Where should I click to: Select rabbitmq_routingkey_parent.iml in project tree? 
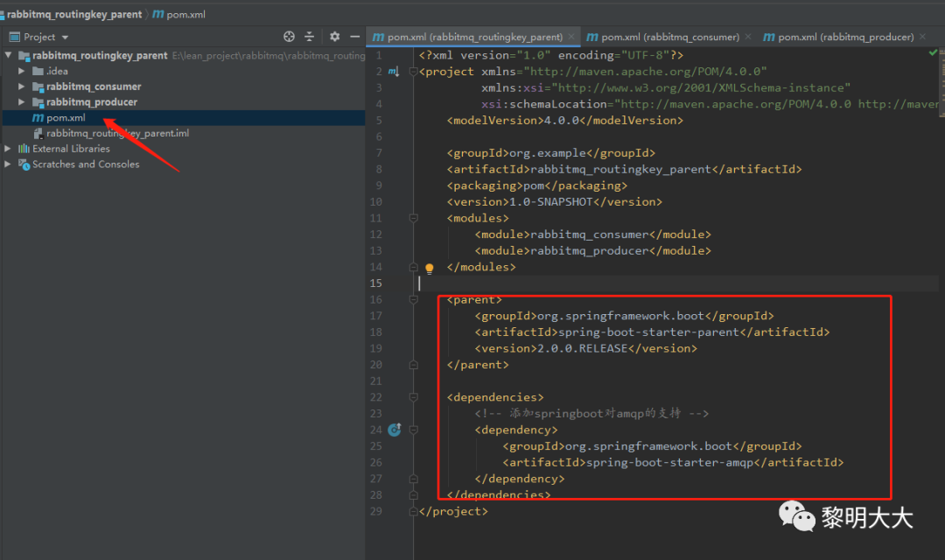coord(117,134)
